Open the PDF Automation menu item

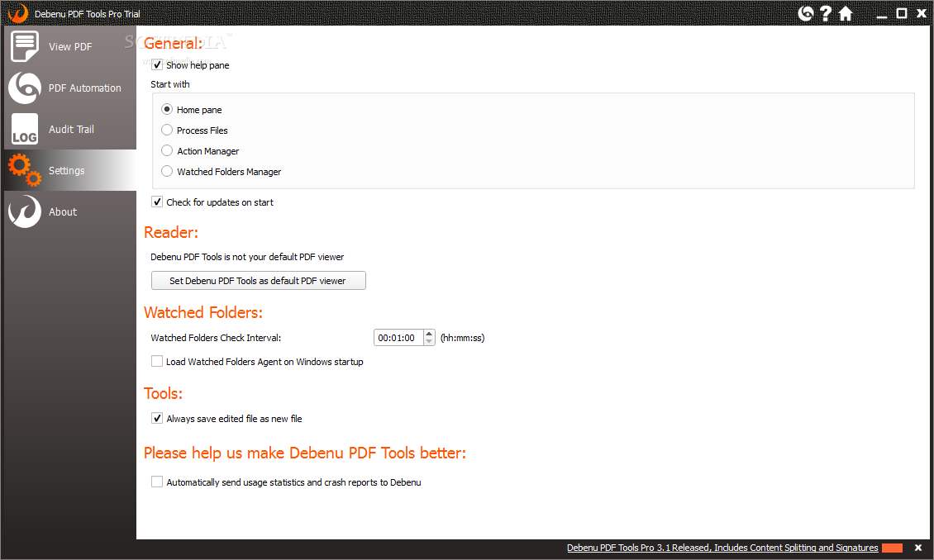pos(70,88)
